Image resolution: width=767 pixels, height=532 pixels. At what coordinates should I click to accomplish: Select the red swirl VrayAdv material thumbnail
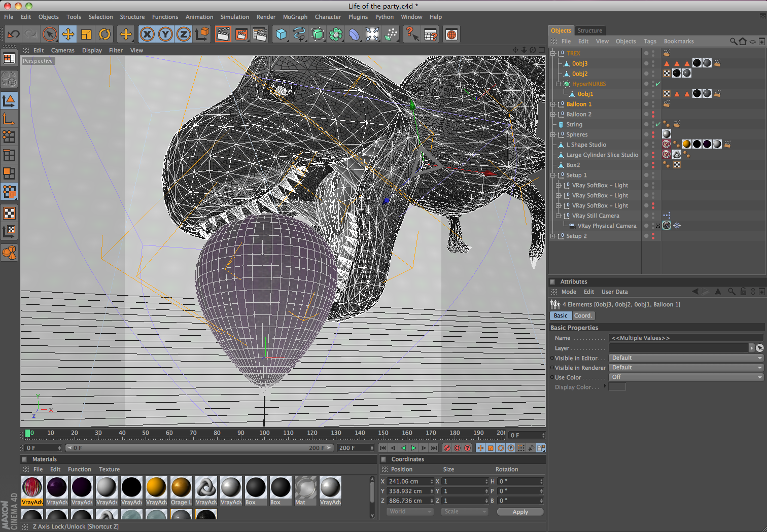(x=32, y=488)
